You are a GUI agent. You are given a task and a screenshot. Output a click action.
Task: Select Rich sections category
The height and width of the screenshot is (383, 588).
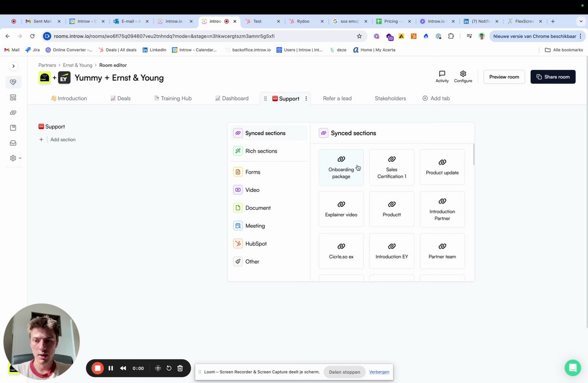[269, 151]
